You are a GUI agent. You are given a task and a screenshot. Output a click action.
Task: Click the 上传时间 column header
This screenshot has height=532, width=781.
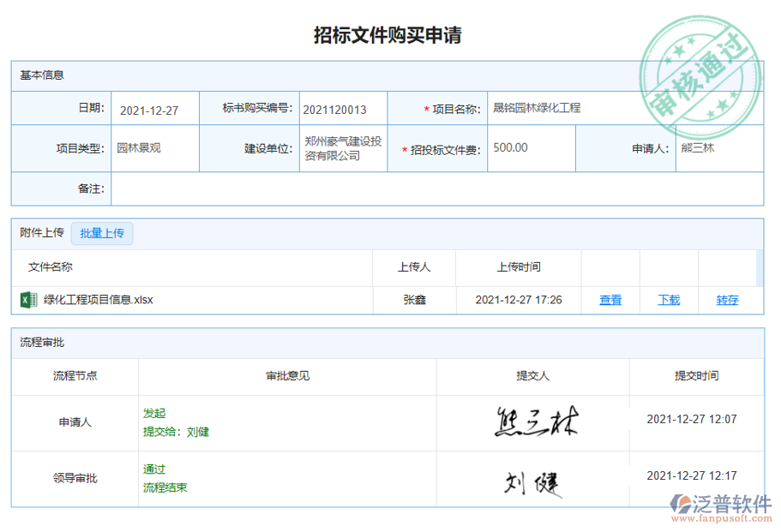pos(519,267)
